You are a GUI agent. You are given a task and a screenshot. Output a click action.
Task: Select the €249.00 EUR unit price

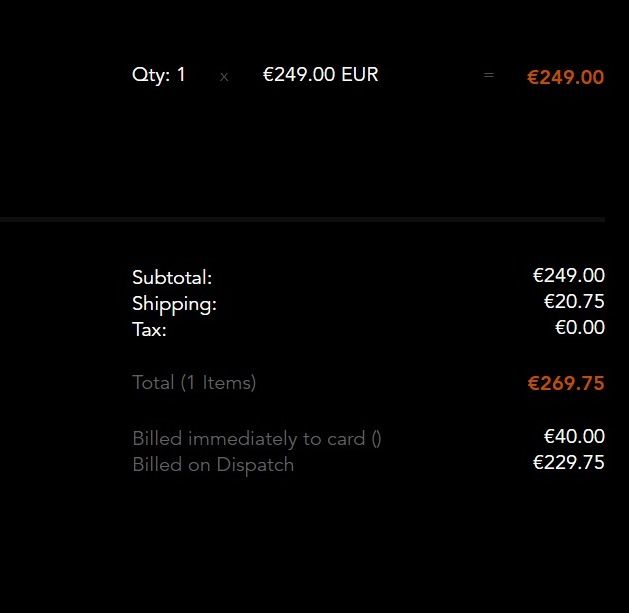point(321,75)
